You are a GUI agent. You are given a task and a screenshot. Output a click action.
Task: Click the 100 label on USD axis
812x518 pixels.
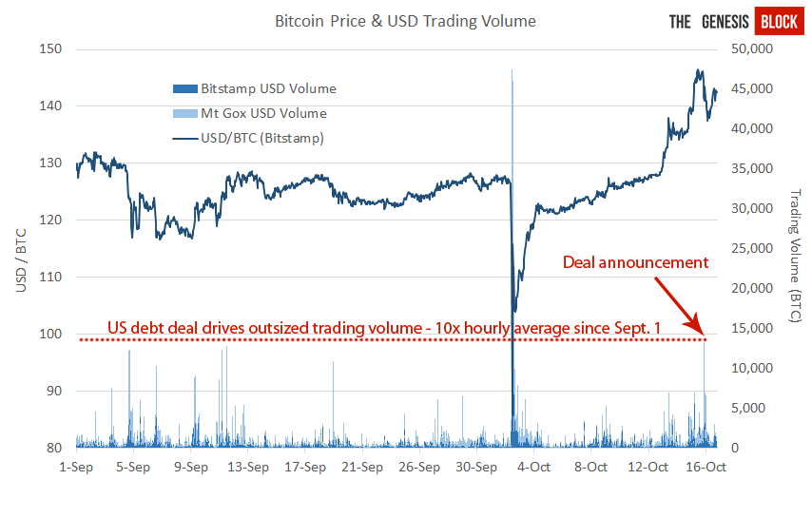click(50, 334)
